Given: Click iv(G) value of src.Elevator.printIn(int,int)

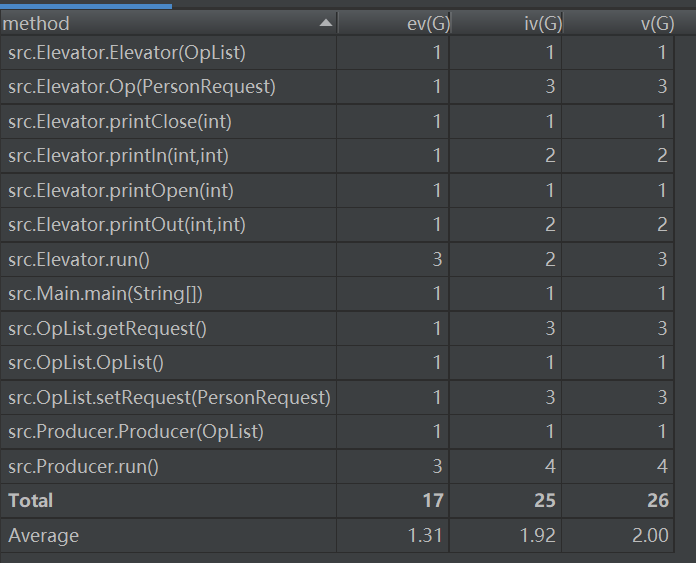Looking at the screenshot, I should tap(550, 156).
